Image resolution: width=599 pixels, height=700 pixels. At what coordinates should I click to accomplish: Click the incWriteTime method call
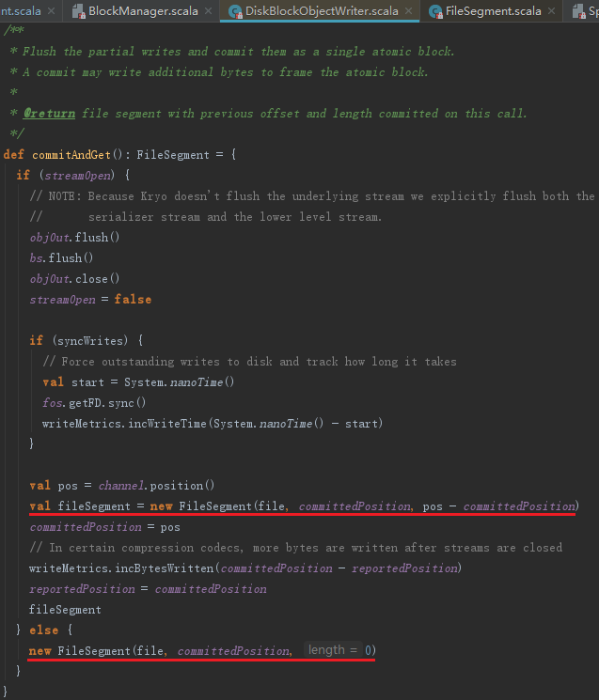pos(167,424)
